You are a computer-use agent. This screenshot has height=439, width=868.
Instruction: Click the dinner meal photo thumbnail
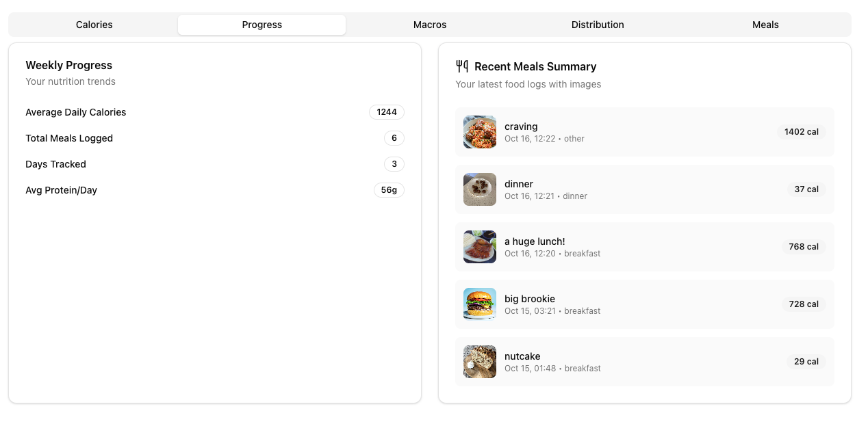point(480,189)
